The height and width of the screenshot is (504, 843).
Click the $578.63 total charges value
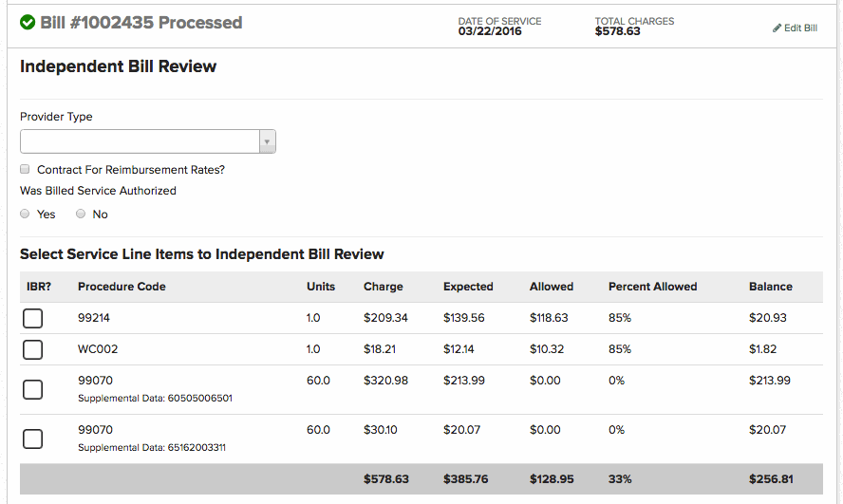pos(617,31)
